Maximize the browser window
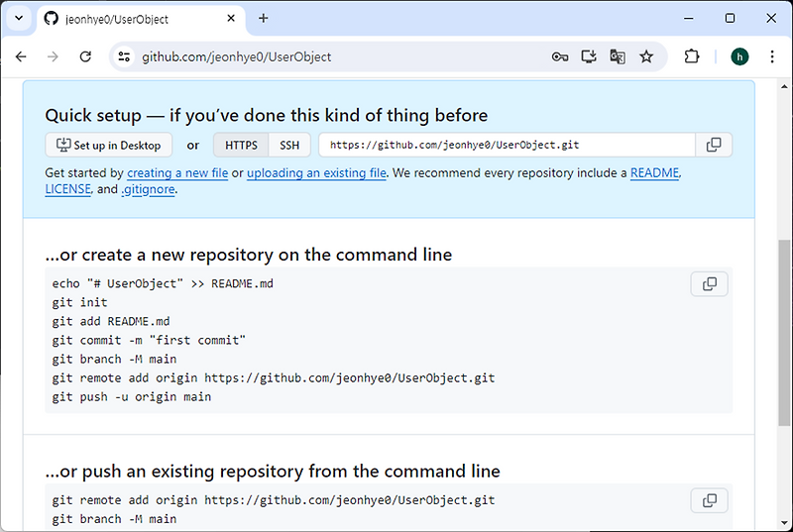 pyautogui.click(x=730, y=18)
